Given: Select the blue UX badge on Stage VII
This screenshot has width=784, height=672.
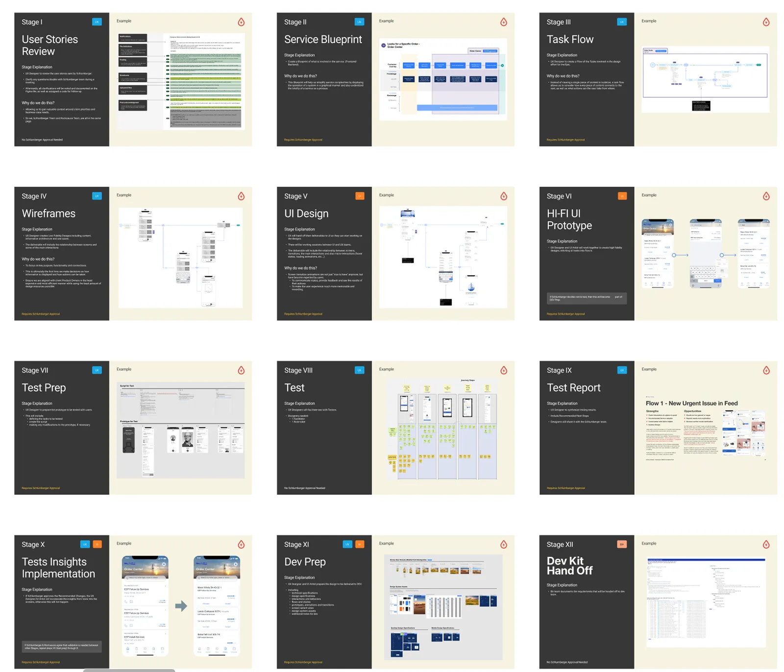Looking at the screenshot, I should (97, 370).
